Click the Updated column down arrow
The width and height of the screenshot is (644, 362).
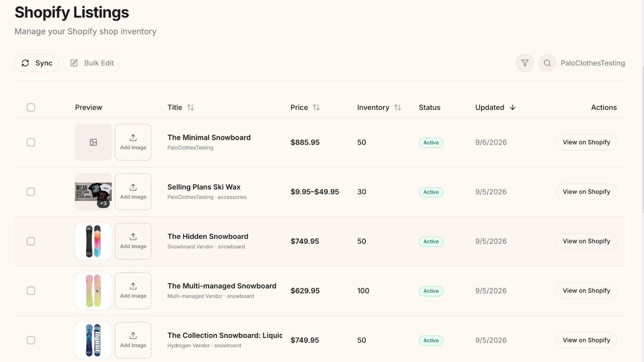pyautogui.click(x=512, y=107)
